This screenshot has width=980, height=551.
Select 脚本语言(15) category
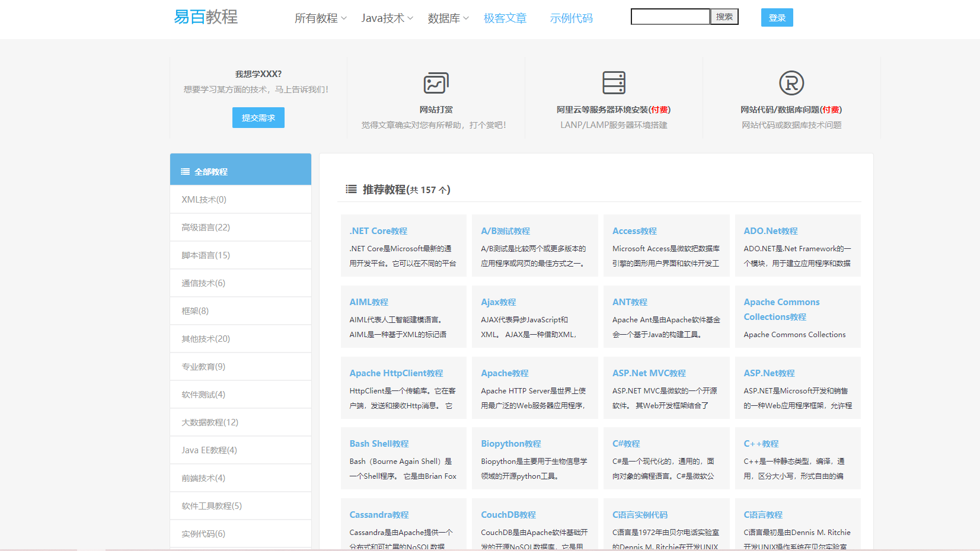[x=241, y=255]
